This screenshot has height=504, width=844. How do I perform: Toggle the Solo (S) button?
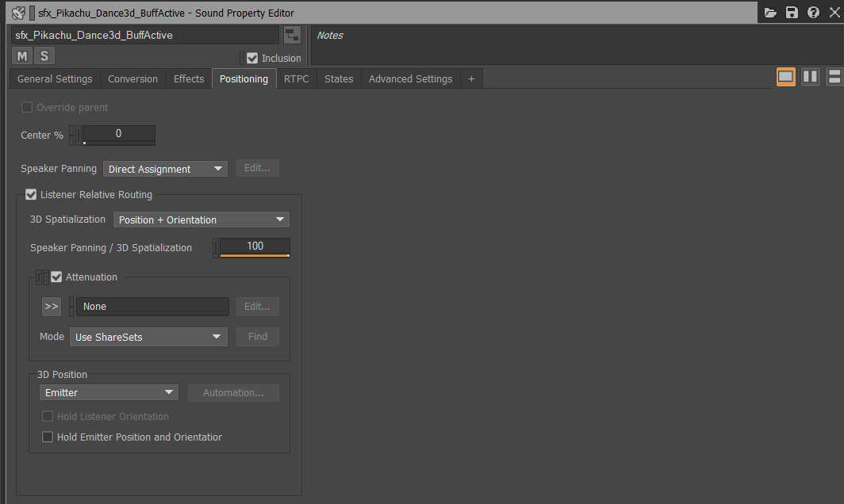[x=44, y=56]
